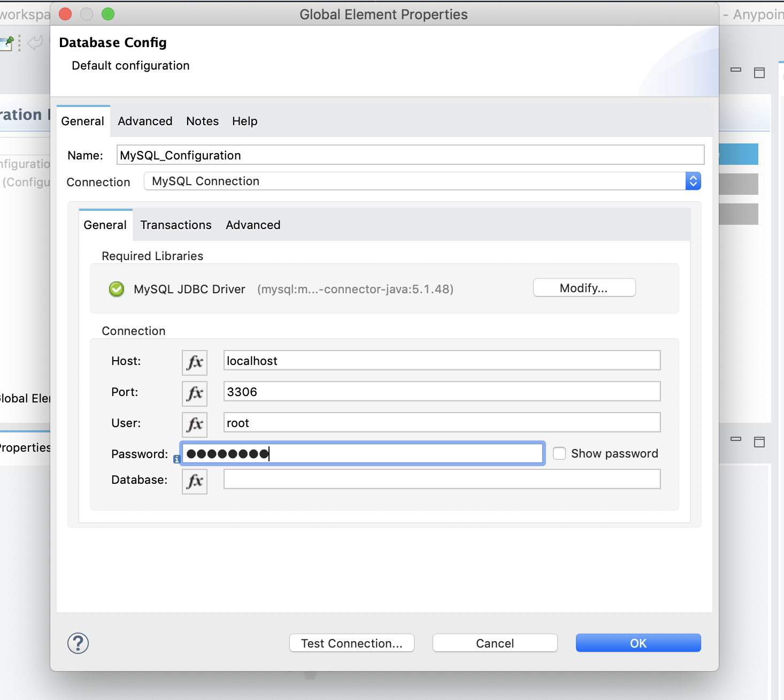Maximize the lower right background panel
Viewport: 784px width, 700px height.
(759, 442)
